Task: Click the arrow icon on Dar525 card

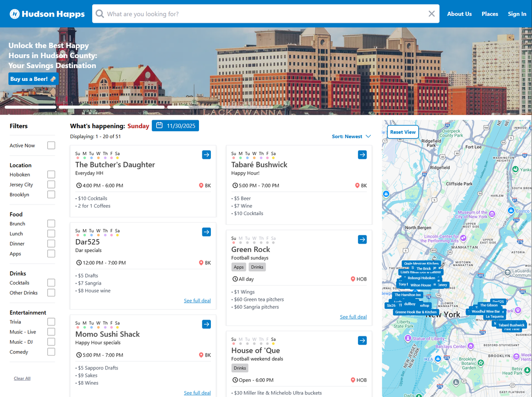Action: click(206, 232)
